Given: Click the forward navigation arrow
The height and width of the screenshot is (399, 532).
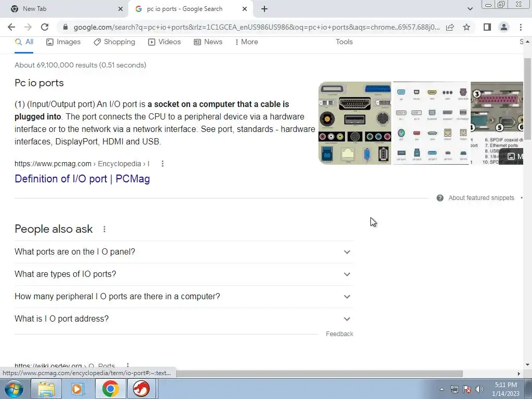Looking at the screenshot, I should [28, 27].
